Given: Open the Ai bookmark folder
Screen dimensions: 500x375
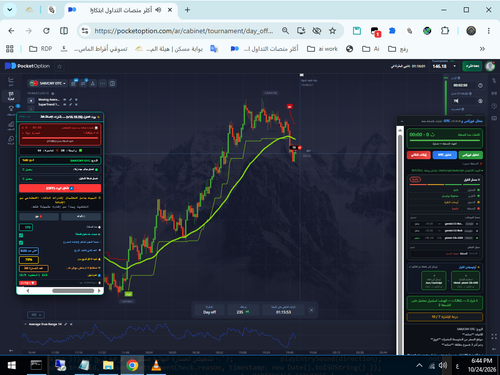Looking at the screenshot, I should tap(371, 49).
